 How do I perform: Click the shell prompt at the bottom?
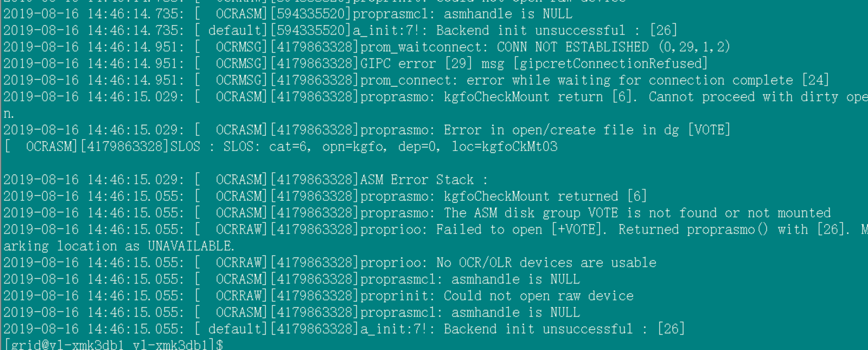113,344
